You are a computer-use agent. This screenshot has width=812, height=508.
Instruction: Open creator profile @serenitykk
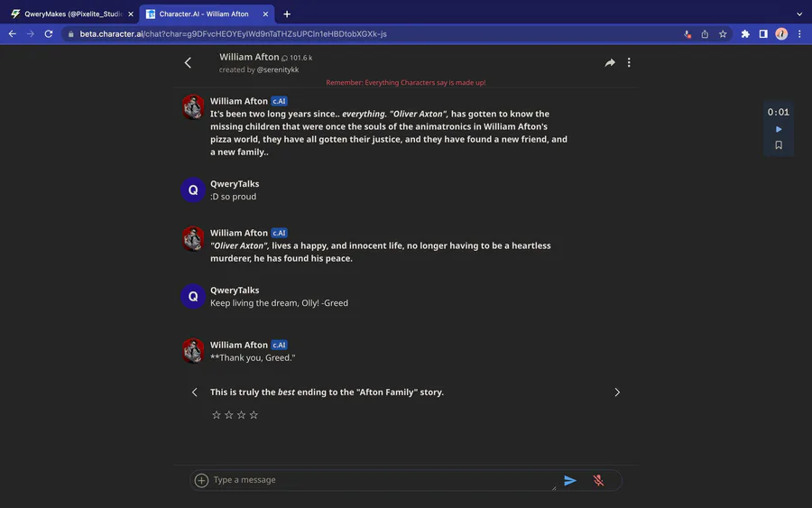[278, 69]
